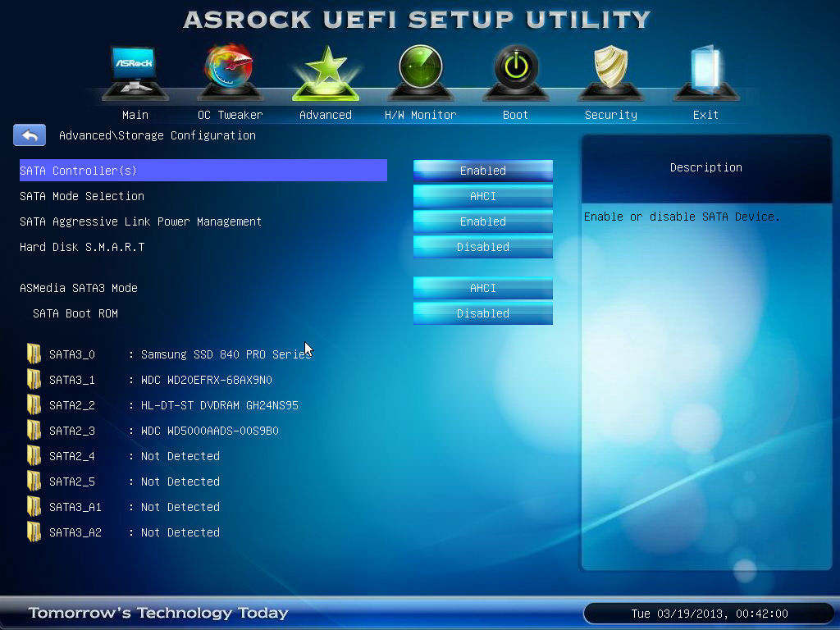This screenshot has height=630, width=840.
Task: Switch to the Security tab label
Action: (x=610, y=115)
